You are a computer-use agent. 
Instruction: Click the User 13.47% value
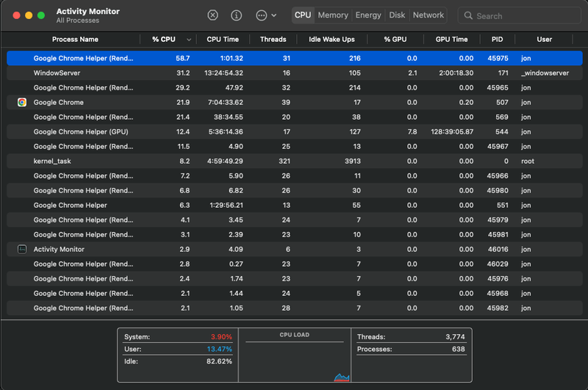pyautogui.click(x=219, y=349)
